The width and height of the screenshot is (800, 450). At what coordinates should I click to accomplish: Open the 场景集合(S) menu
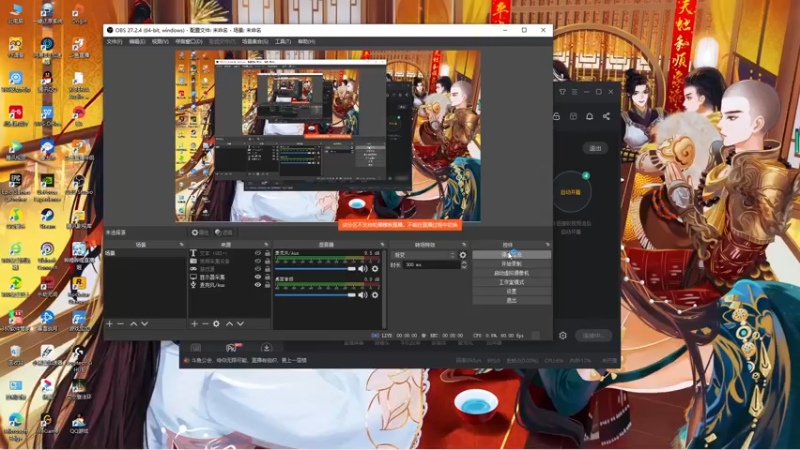(x=255, y=41)
